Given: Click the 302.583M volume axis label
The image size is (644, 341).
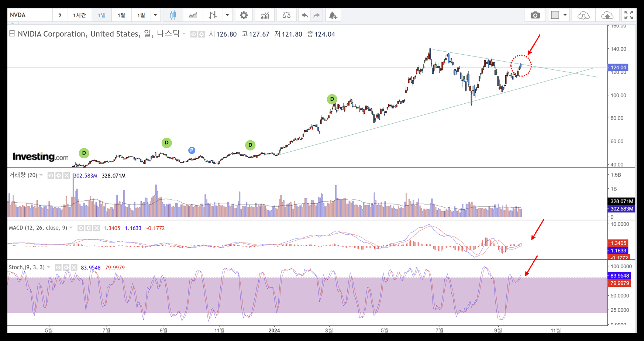Looking at the screenshot, I should [x=621, y=209].
